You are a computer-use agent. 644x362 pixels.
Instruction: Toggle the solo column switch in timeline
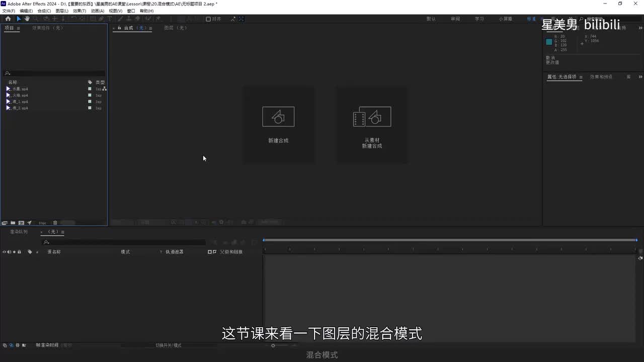[15, 251]
